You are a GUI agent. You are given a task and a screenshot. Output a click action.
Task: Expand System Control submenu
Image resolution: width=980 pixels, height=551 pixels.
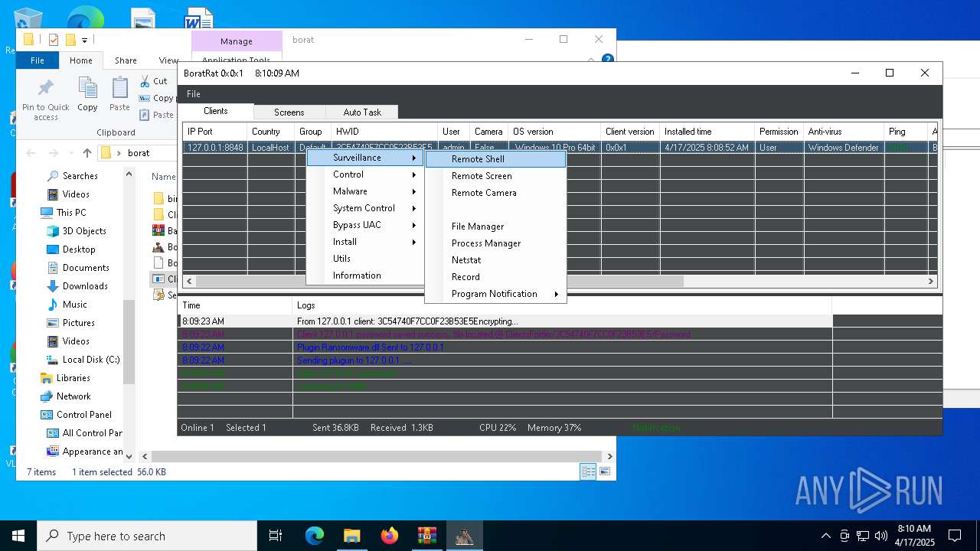coord(365,208)
